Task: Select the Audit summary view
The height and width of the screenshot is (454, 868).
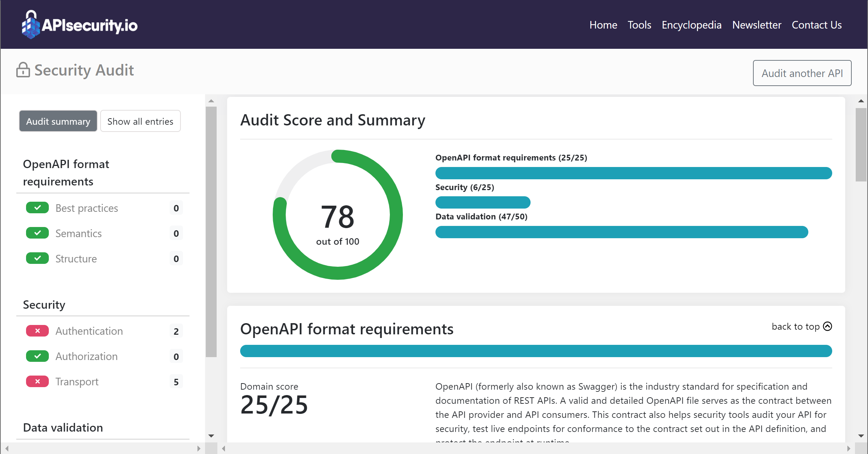Action: [x=58, y=121]
